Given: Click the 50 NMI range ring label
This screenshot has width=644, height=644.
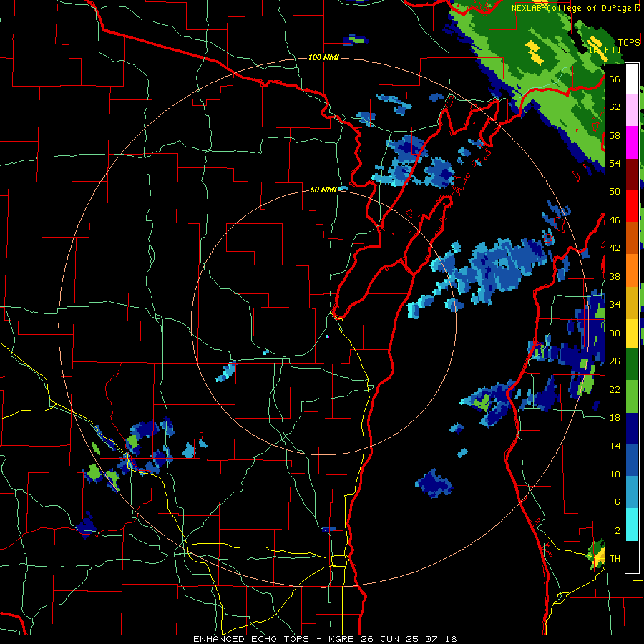Looking at the screenshot, I should [x=323, y=190].
